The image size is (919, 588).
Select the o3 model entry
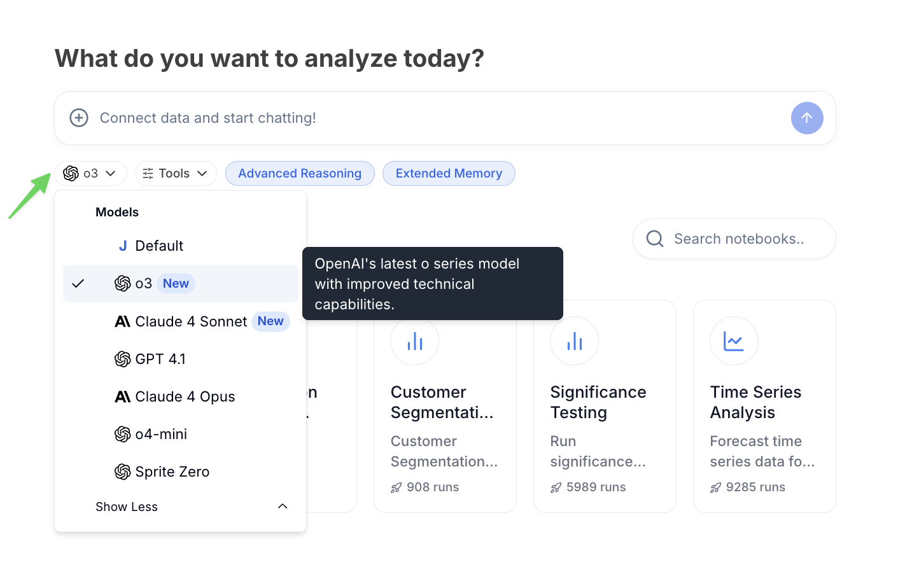pyautogui.click(x=181, y=283)
